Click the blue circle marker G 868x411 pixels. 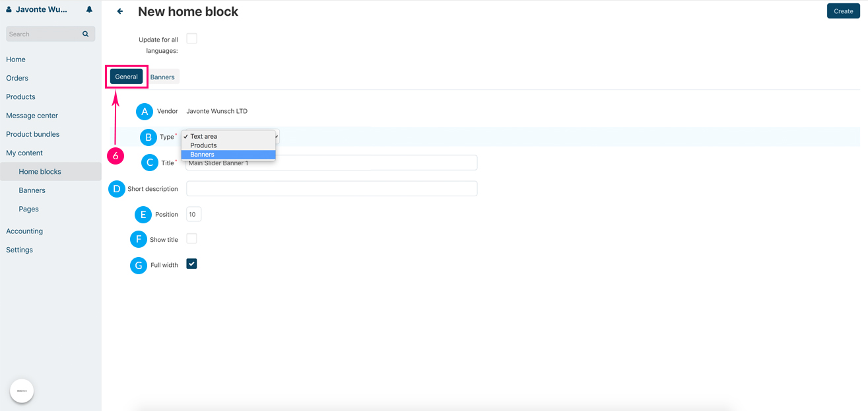click(139, 266)
